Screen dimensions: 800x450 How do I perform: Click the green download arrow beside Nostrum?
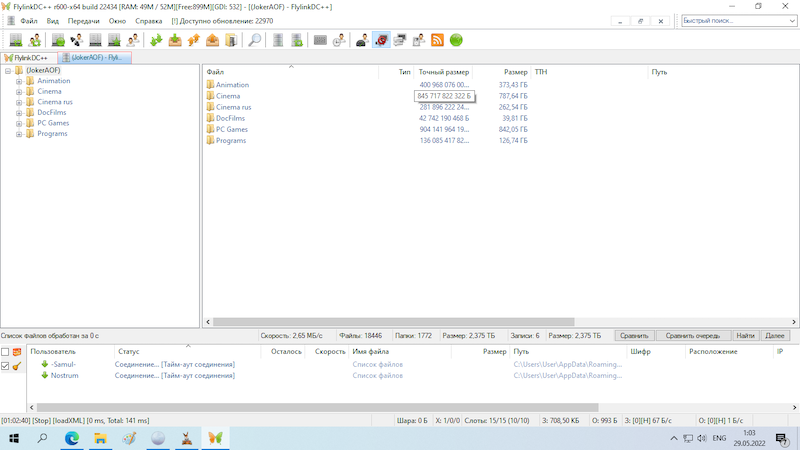44,376
